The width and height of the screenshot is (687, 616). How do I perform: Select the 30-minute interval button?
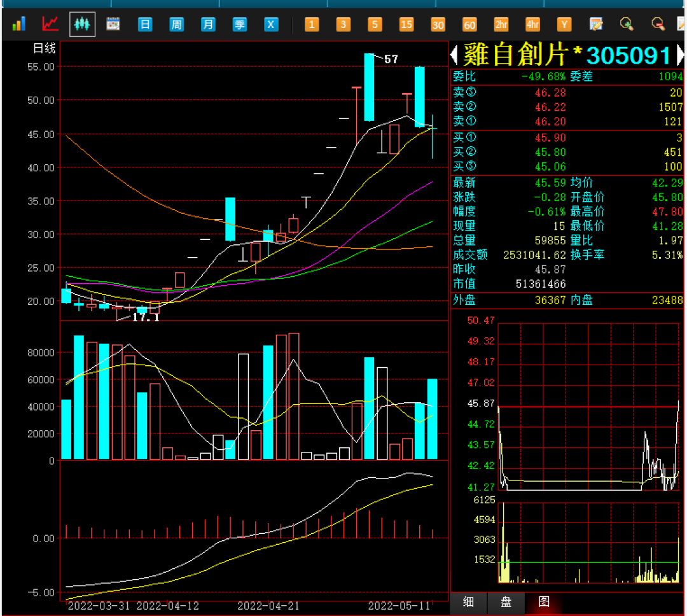pos(438,24)
